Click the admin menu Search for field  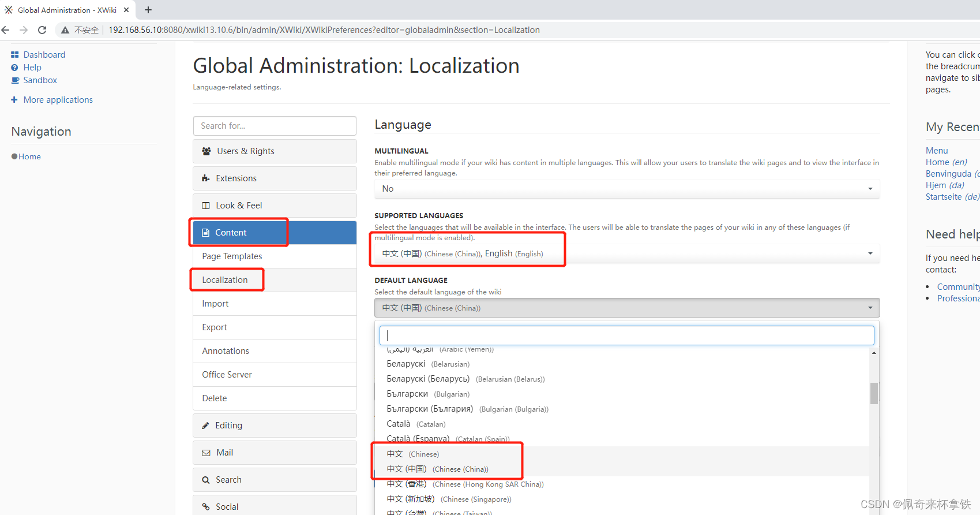coord(275,126)
